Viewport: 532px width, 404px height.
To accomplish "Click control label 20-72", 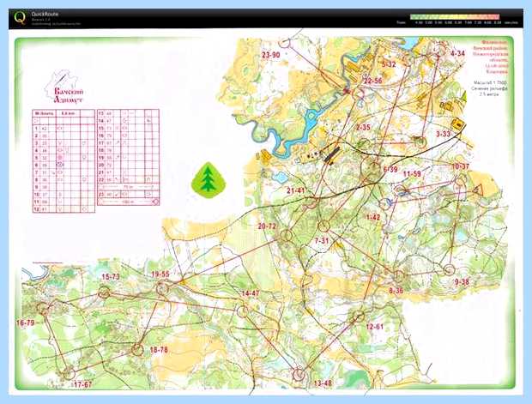I will (267, 226).
